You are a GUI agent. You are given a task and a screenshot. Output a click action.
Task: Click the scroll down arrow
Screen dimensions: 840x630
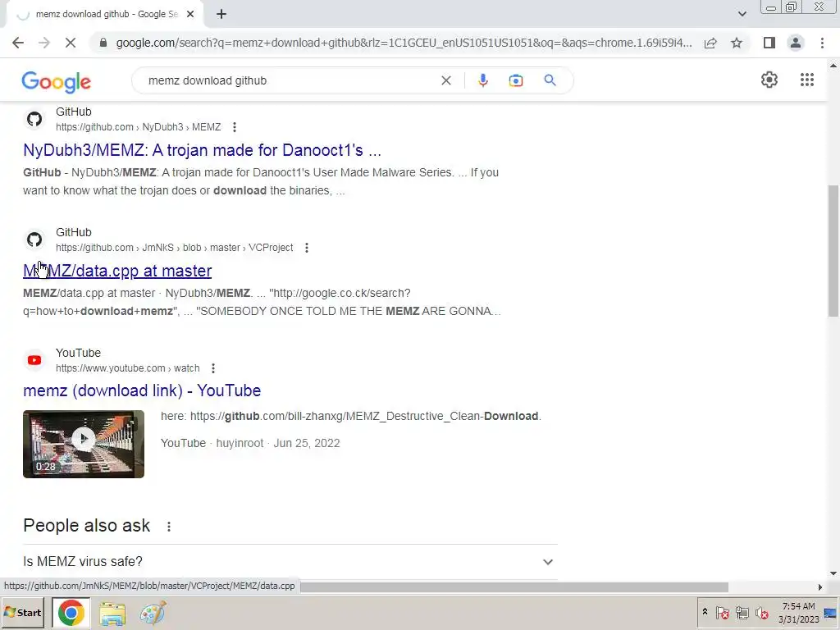click(833, 573)
